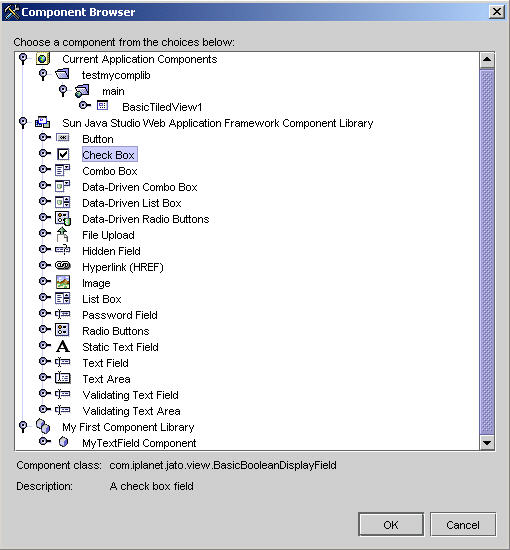Click the List Box icon
The height and width of the screenshot is (550, 510).
62,298
